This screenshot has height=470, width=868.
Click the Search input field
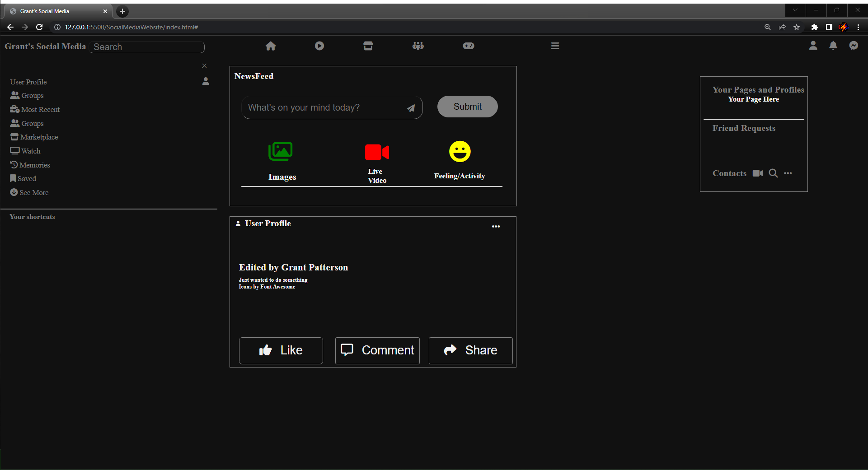147,47
